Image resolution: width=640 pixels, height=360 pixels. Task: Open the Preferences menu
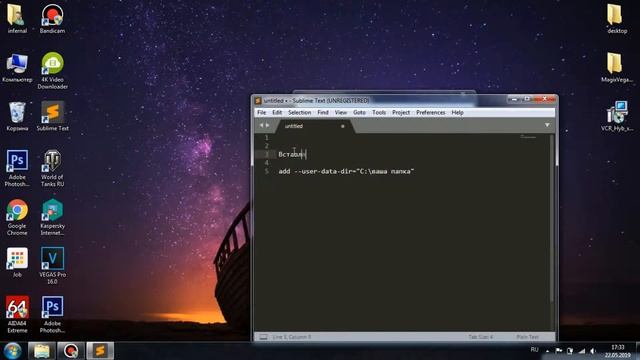[431, 112]
